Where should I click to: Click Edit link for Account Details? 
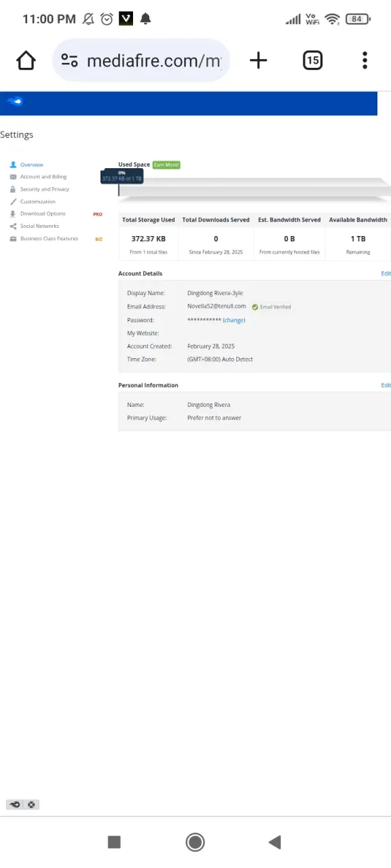coord(386,274)
